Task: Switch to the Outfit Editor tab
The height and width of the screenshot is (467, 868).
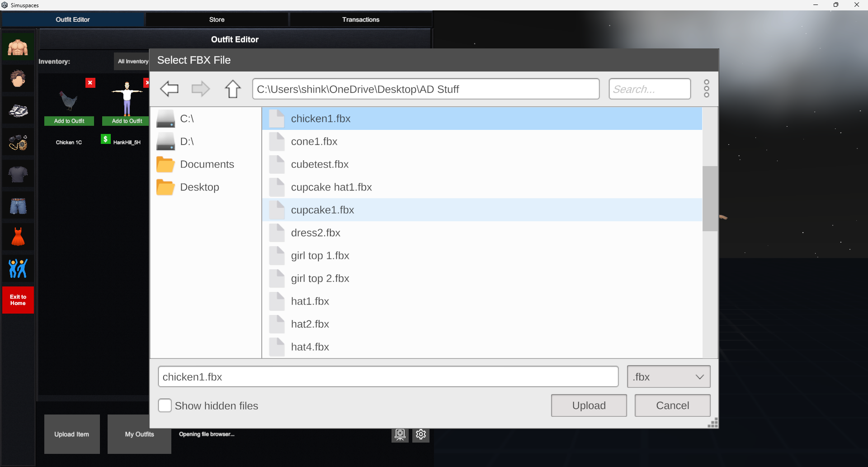Action: 72,19
